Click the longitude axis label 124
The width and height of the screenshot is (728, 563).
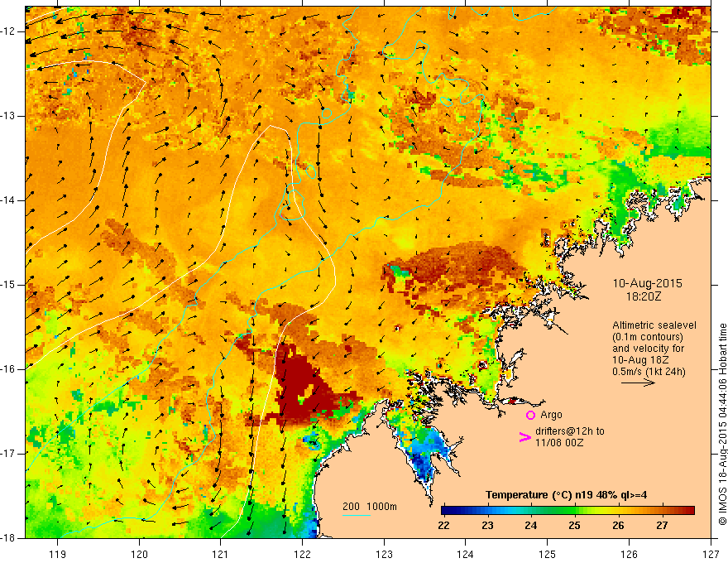466,554
